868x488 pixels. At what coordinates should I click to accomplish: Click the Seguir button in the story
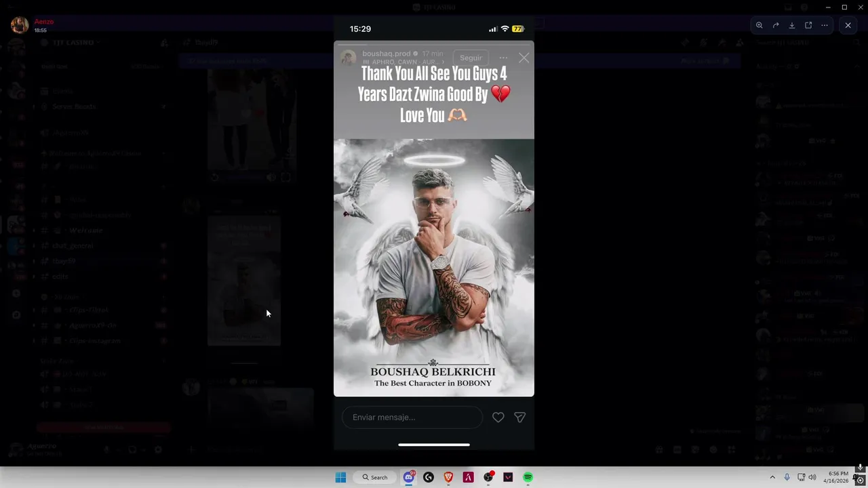(x=471, y=58)
